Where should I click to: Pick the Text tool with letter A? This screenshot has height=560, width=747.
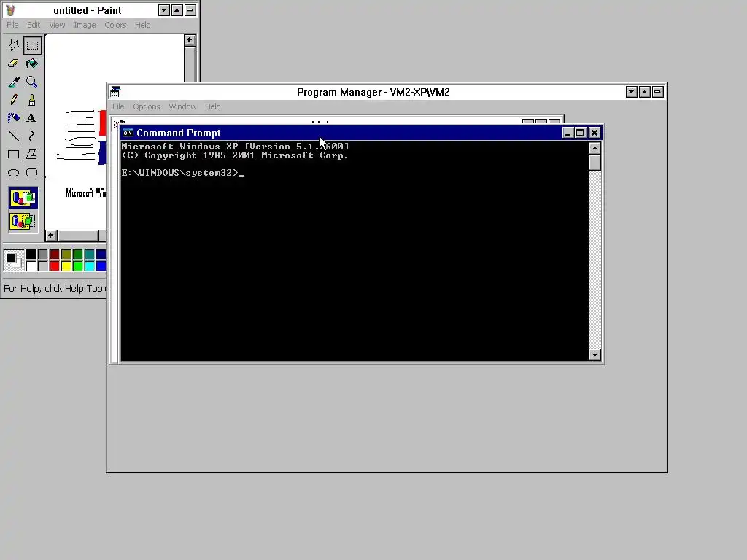tap(32, 117)
